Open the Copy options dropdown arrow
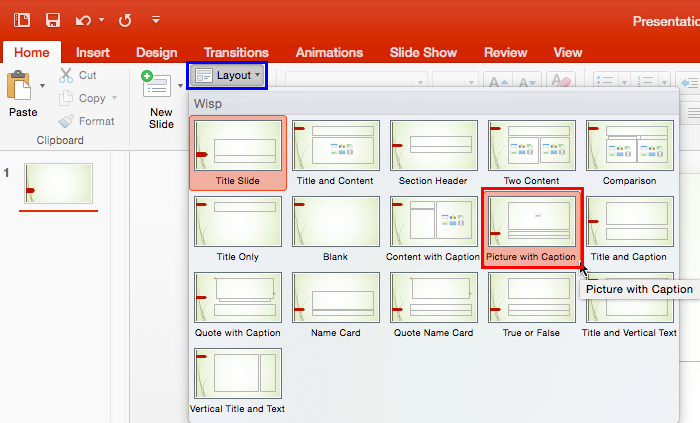The width and height of the screenshot is (700, 423). (x=115, y=98)
